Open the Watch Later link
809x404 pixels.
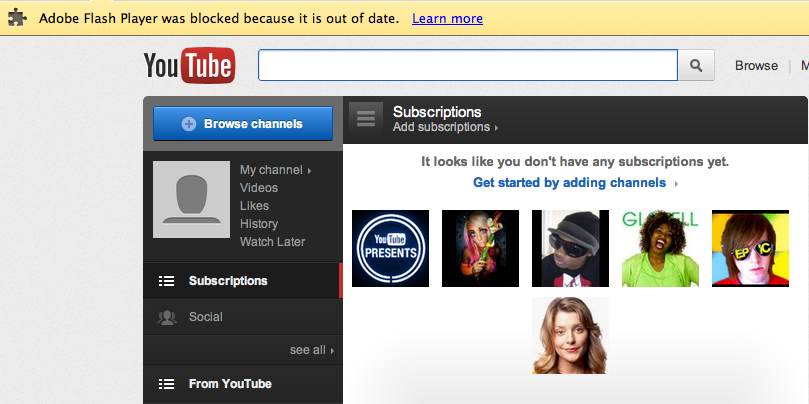[x=272, y=242]
